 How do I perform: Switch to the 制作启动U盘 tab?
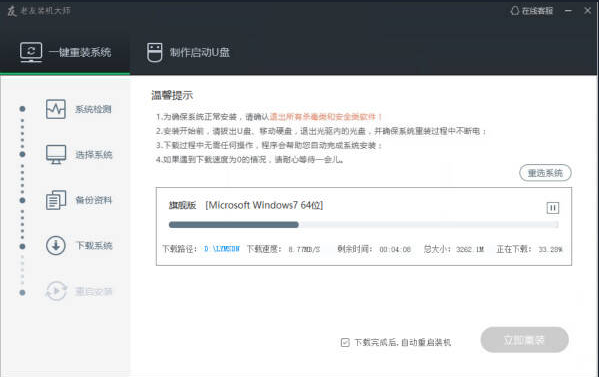point(188,52)
